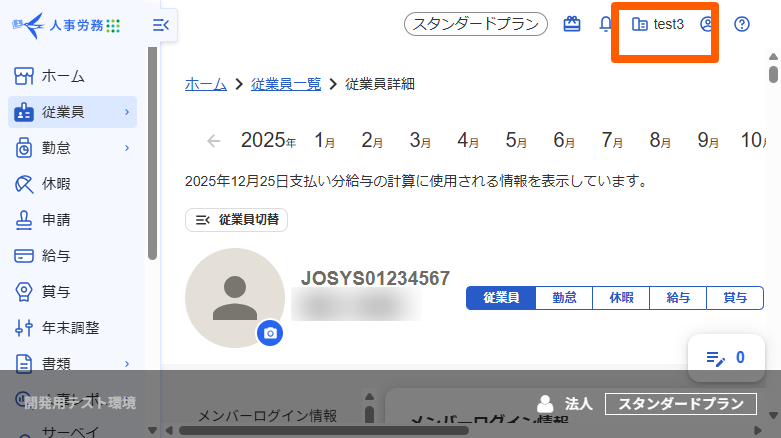Expand the 勤怠 sidebar submenu

[126, 148]
